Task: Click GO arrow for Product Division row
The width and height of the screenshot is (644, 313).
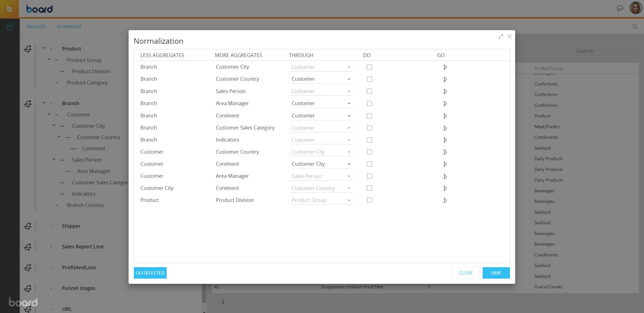Action: point(445,200)
